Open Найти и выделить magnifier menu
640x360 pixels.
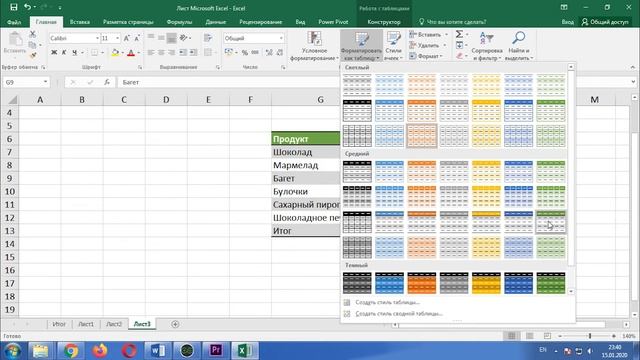coord(519,46)
